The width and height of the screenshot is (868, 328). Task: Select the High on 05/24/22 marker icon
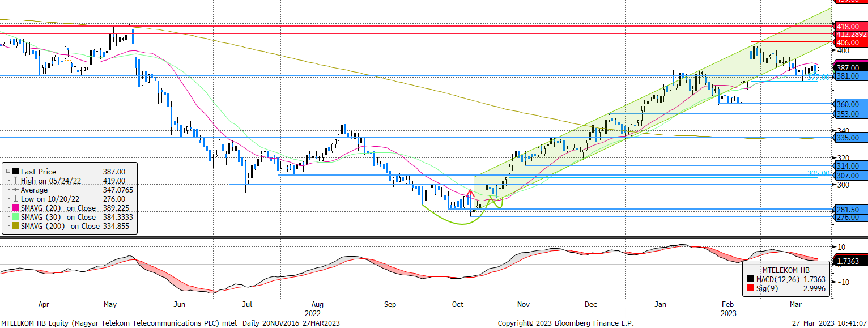tap(15, 180)
